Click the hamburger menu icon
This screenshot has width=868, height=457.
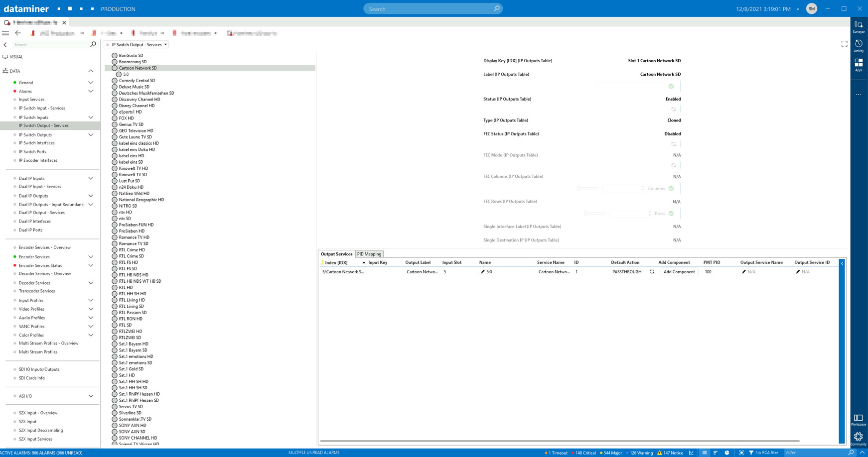tap(5, 33)
